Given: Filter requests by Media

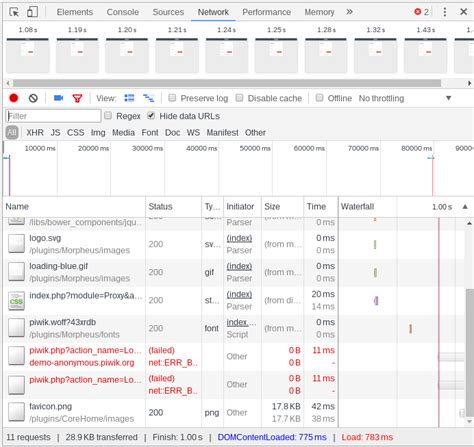Looking at the screenshot, I should [x=123, y=133].
